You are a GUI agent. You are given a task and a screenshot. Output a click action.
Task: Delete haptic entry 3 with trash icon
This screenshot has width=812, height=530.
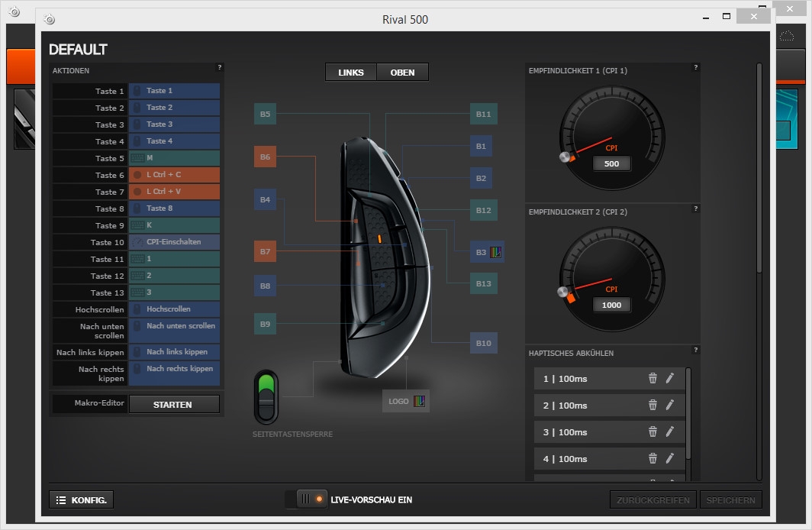(652, 431)
